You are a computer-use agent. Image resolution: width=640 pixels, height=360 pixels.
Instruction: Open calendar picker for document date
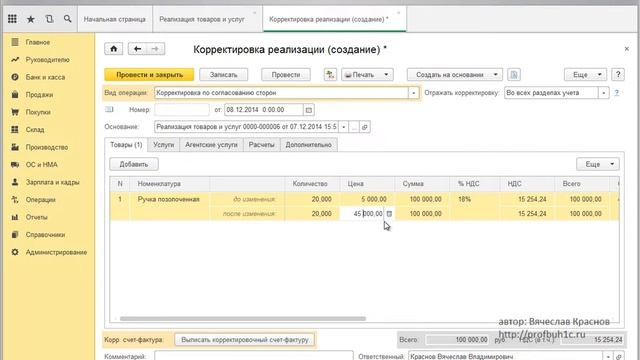[x=309, y=110]
